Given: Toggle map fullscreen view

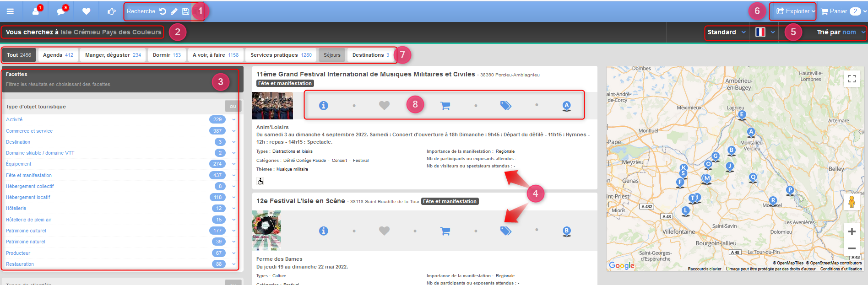Looking at the screenshot, I should click(x=852, y=79).
